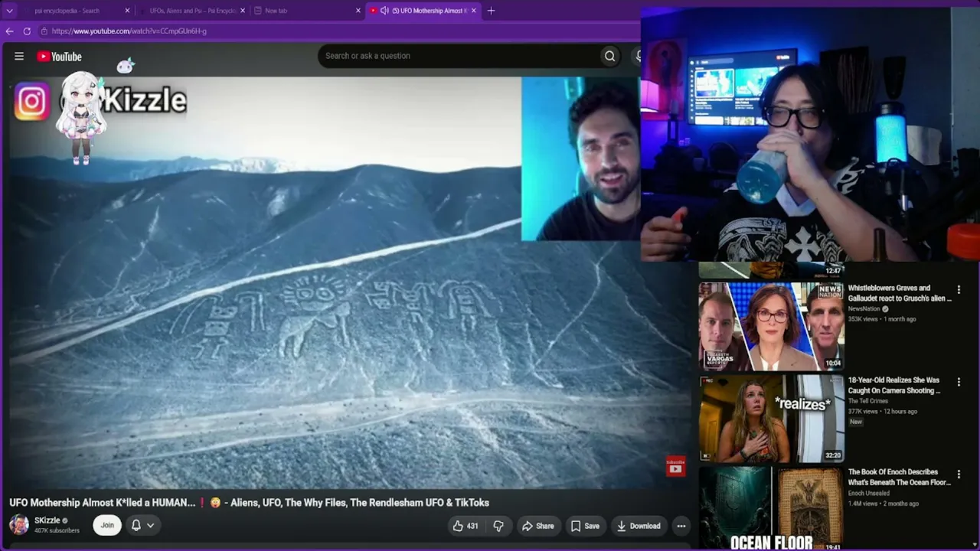
Task: Click the Subscribe watermark in video corner
Action: 675,466
